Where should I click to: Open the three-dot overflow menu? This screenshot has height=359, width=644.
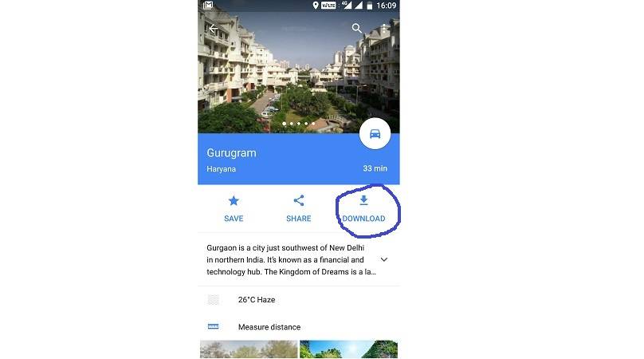[383, 29]
